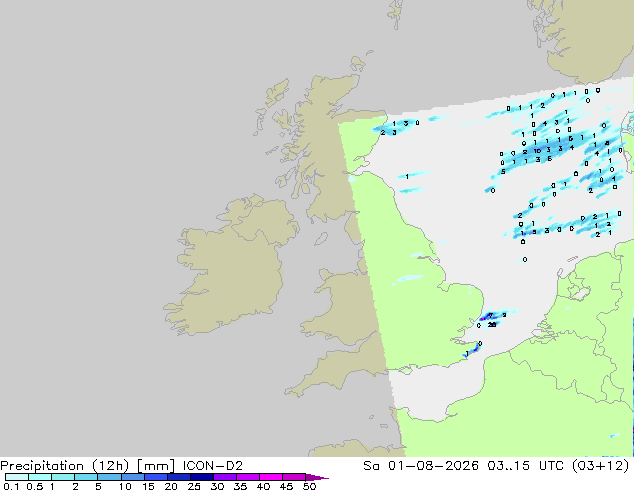
Task: Select the 30–35 mm purple legend swatch
Action: [x=225, y=477]
